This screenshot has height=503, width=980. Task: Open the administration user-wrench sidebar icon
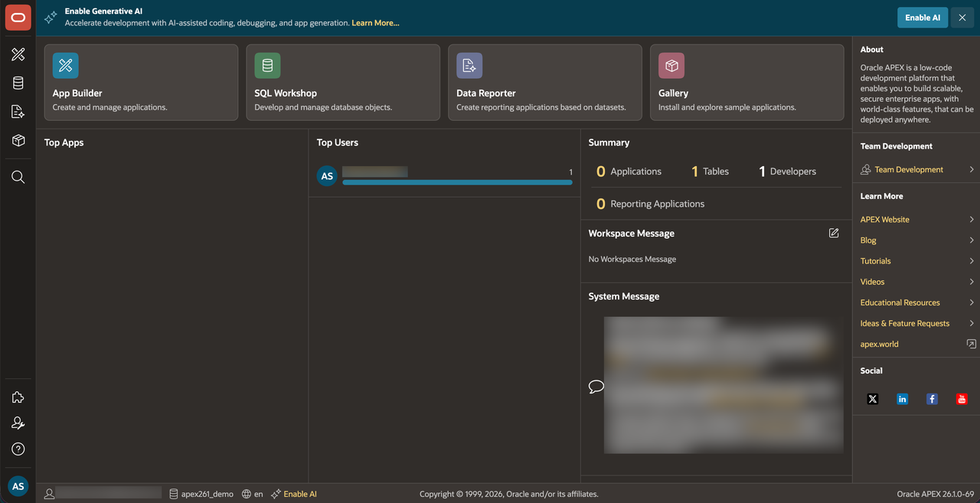coord(18,423)
